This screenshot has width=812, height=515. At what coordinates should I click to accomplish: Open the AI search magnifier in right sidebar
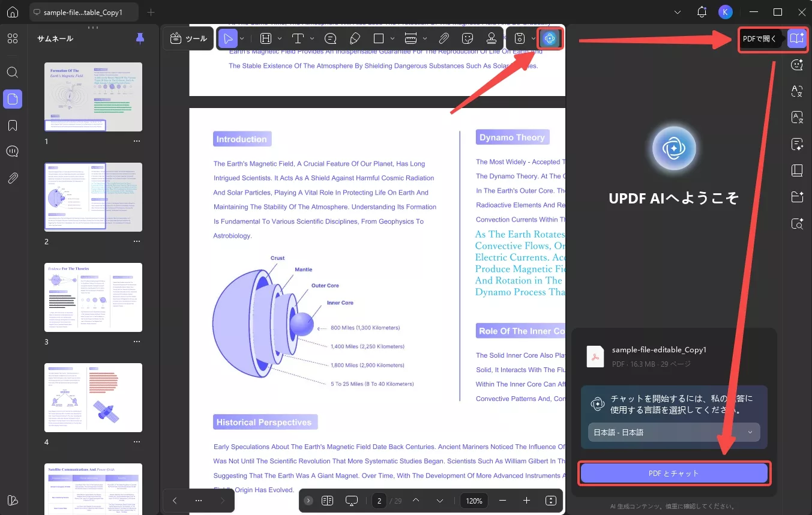coord(797,223)
